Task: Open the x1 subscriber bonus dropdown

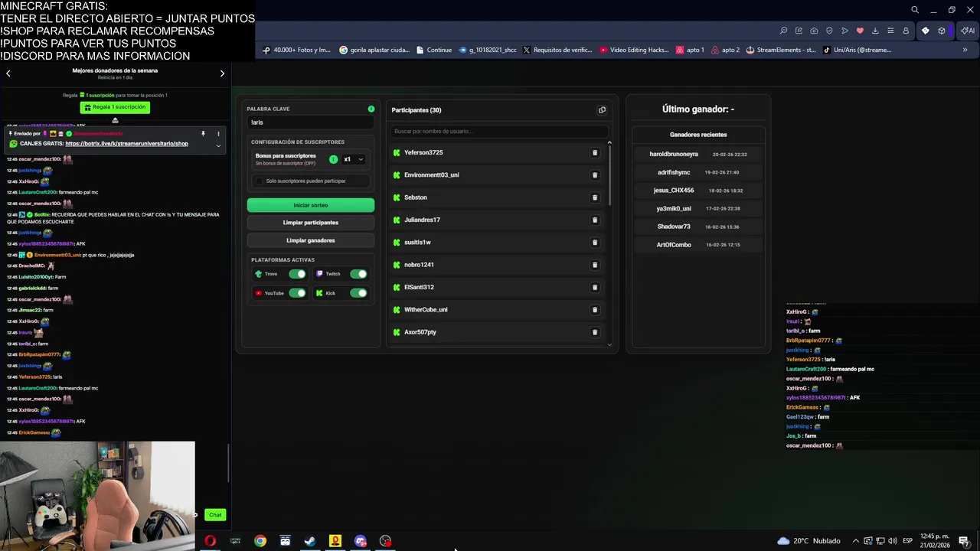Action: (x=353, y=159)
